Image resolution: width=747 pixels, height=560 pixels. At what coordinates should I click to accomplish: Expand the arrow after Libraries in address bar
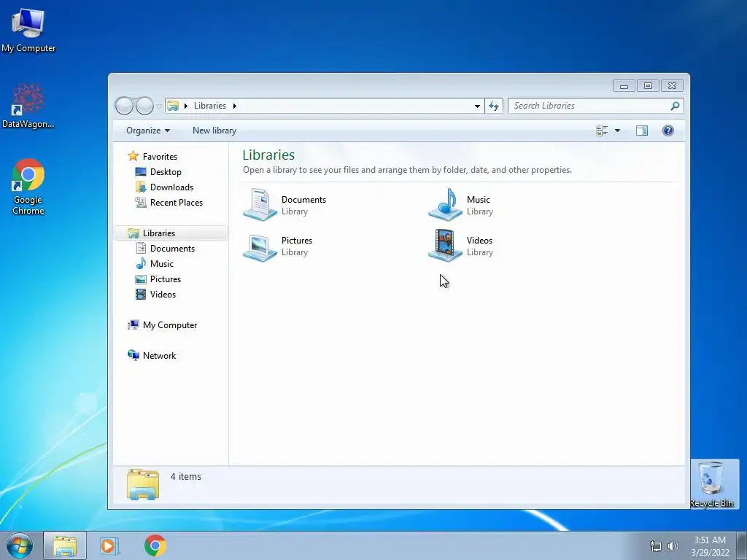[x=234, y=106]
